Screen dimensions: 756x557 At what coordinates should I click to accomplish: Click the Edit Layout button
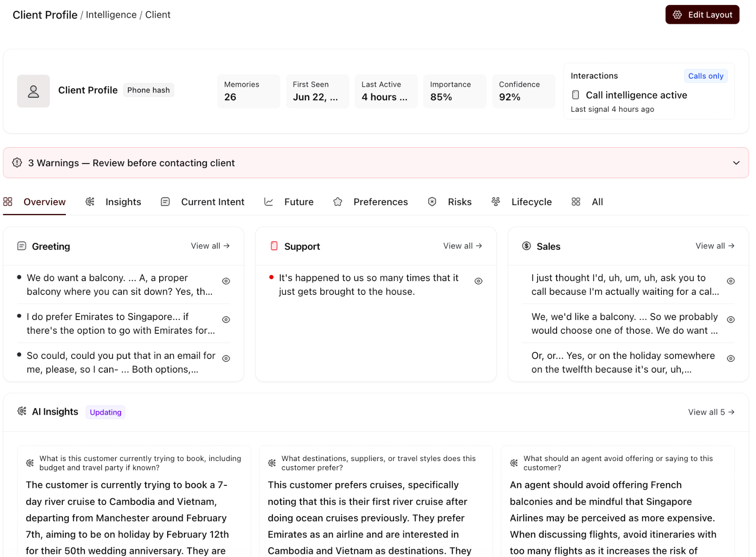702,15
